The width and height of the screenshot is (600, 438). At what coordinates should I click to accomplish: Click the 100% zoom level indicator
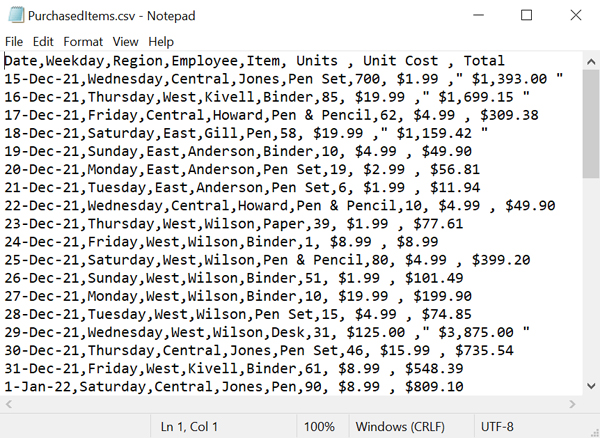(319, 426)
